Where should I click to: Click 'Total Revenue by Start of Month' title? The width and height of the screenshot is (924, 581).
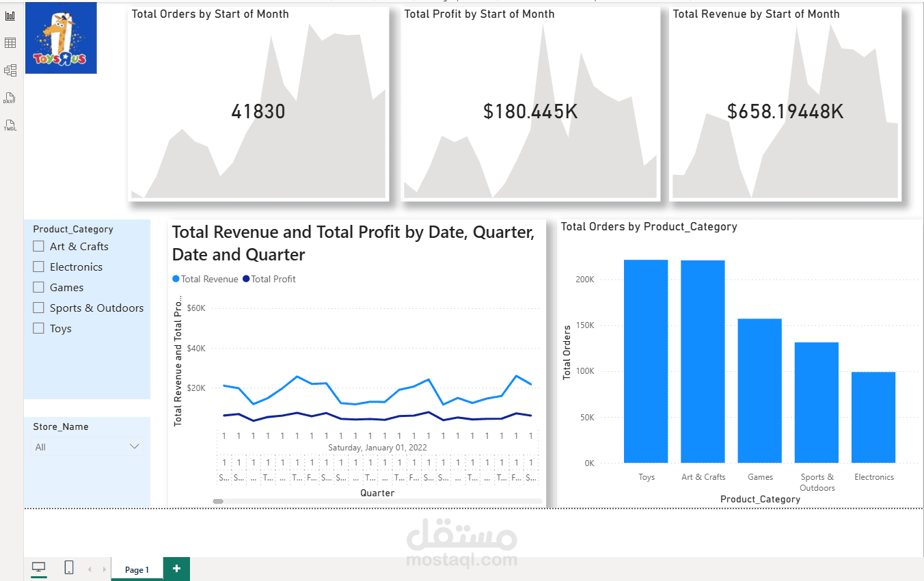756,14
